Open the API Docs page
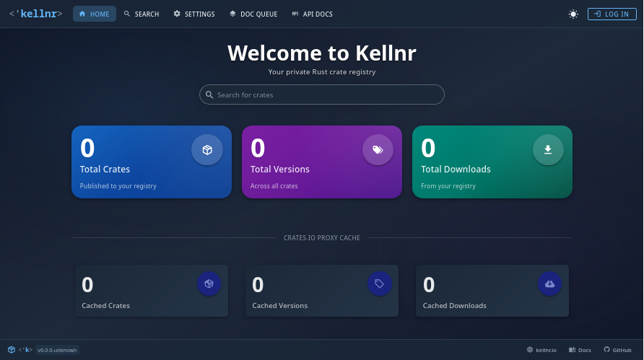 [312, 14]
